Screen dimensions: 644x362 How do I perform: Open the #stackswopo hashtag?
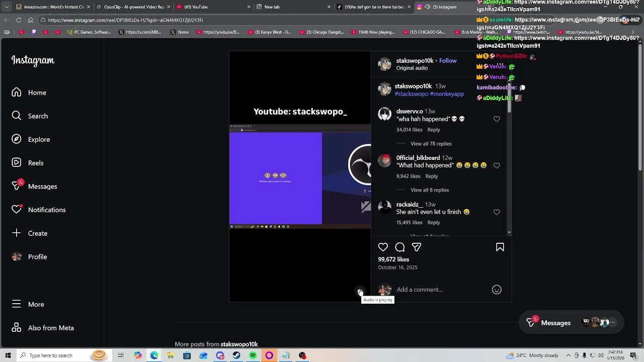point(412,94)
